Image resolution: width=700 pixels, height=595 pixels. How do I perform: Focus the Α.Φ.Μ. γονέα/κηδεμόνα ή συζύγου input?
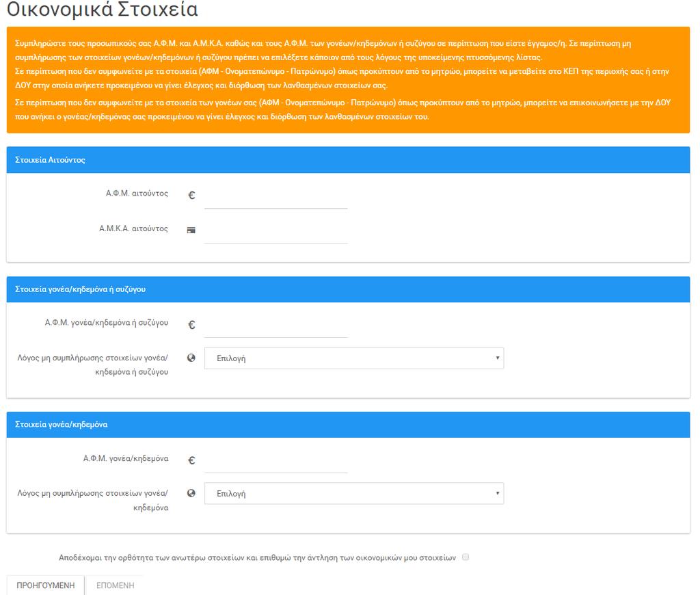pyautogui.click(x=276, y=328)
